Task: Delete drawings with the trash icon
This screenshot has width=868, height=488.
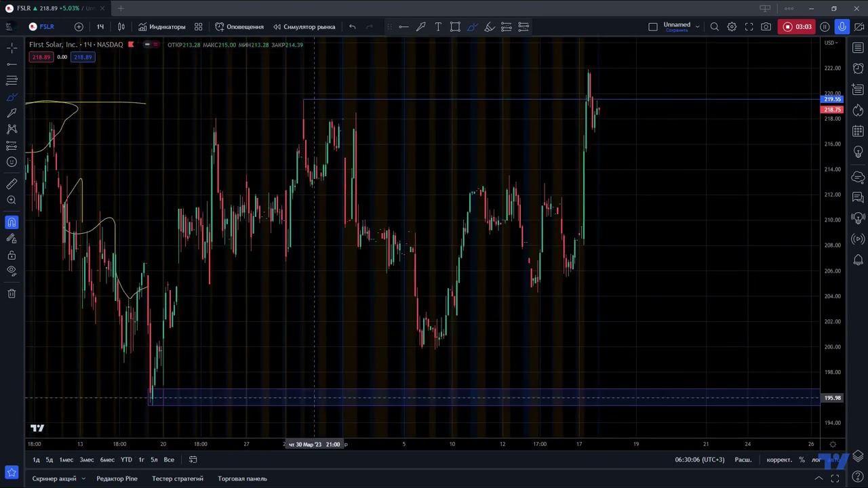Action: [12, 293]
